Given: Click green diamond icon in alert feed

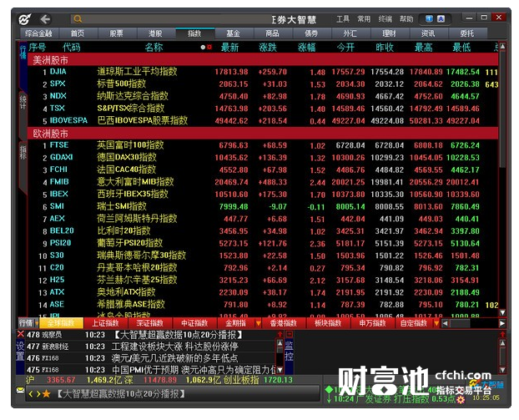Looking at the screenshot, I should (330, 390).
